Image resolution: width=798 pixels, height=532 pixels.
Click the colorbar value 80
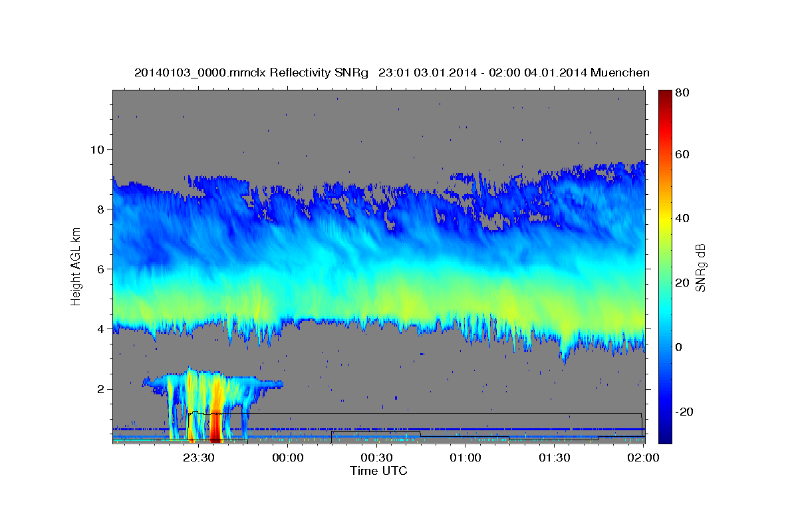click(x=681, y=93)
